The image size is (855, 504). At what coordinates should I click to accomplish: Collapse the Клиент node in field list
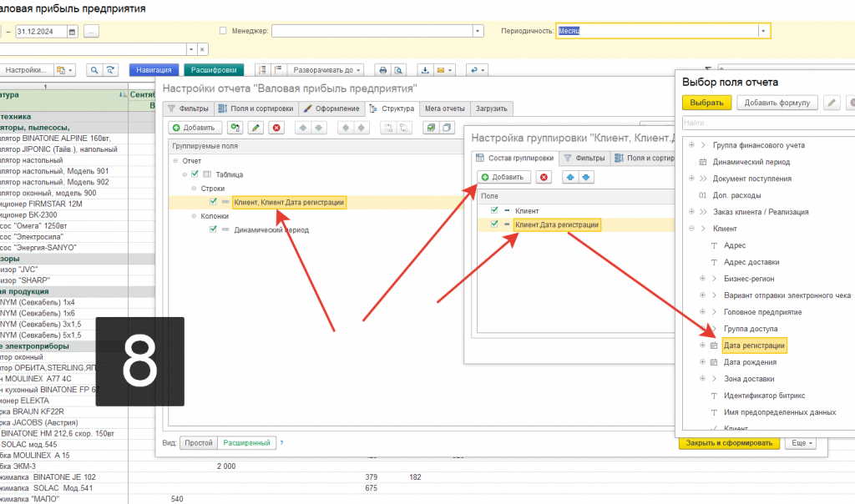[x=691, y=229]
